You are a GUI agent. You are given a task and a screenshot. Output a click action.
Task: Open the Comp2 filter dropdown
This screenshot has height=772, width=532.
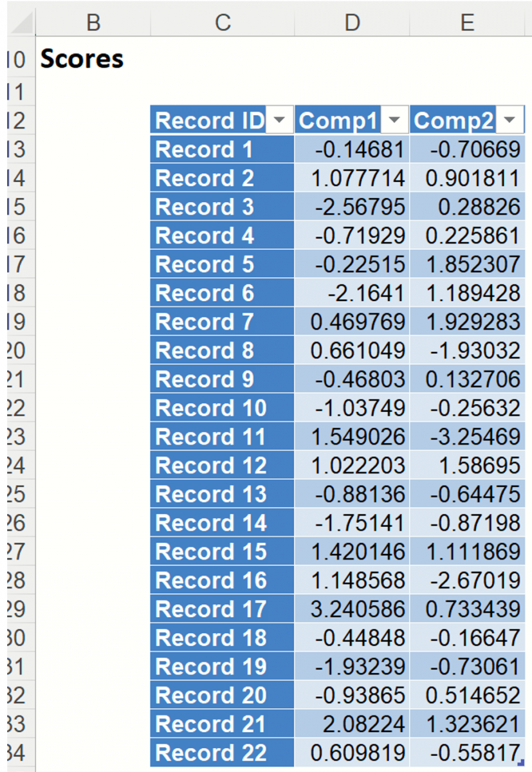point(510,119)
